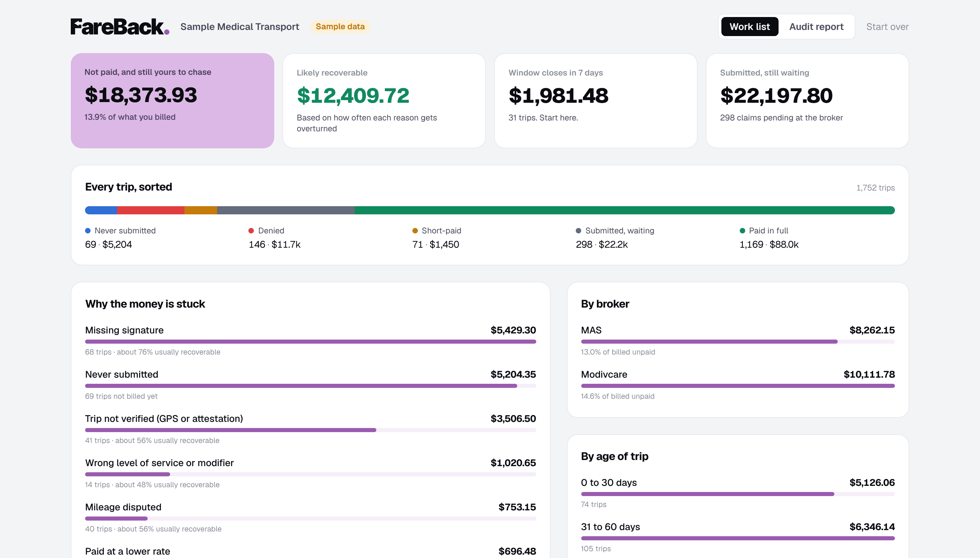Select Trip not verified (GPS or attestation)

coord(310,429)
